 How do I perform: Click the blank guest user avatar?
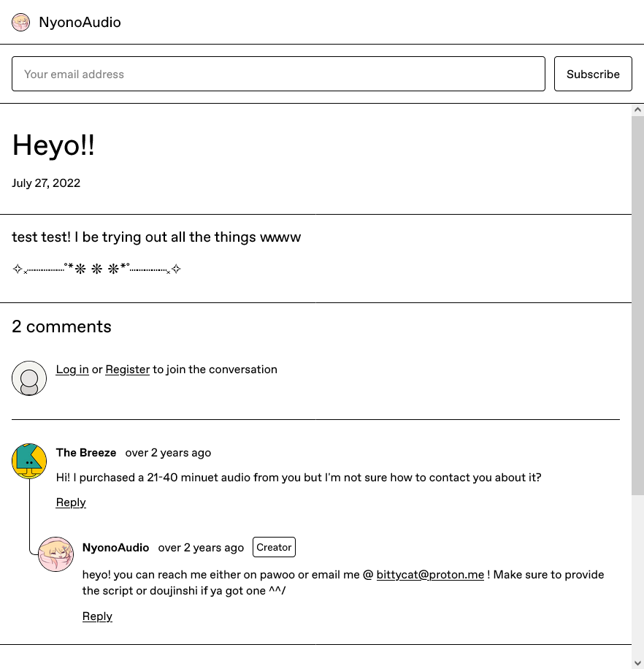pyautogui.click(x=29, y=378)
